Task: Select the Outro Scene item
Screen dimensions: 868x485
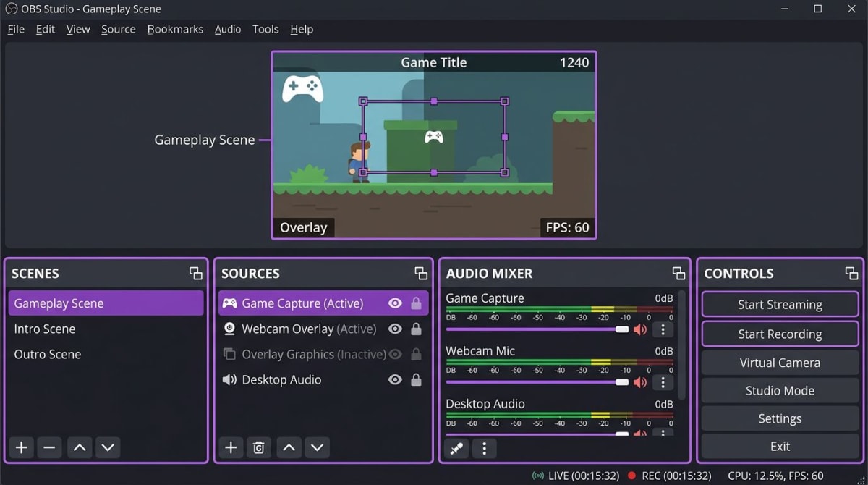Action: [x=106, y=354]
